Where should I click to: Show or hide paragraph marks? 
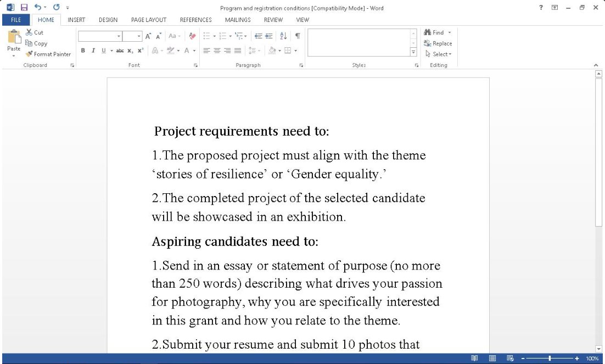click(x=298, y=36)
